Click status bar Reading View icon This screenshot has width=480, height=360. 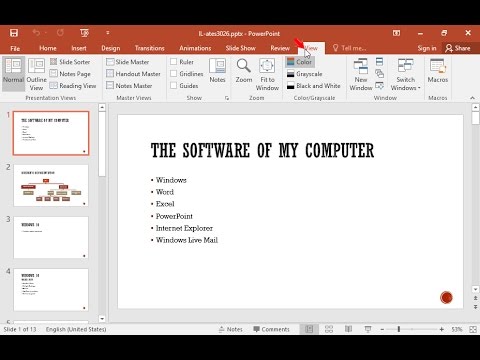348,329
